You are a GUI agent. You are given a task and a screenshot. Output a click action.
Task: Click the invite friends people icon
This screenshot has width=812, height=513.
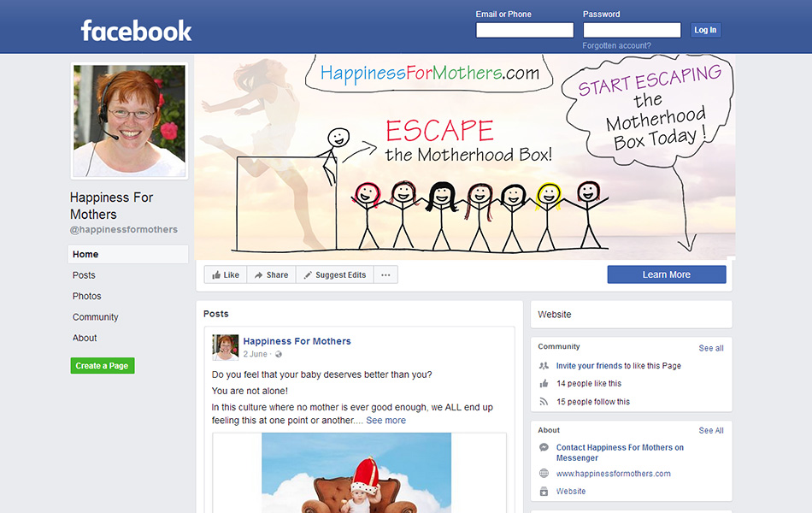544,366
